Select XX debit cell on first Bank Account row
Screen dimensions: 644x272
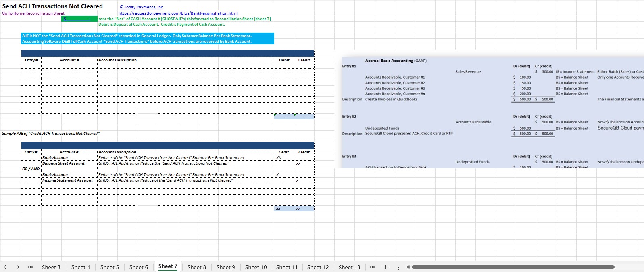coord(284,158)
